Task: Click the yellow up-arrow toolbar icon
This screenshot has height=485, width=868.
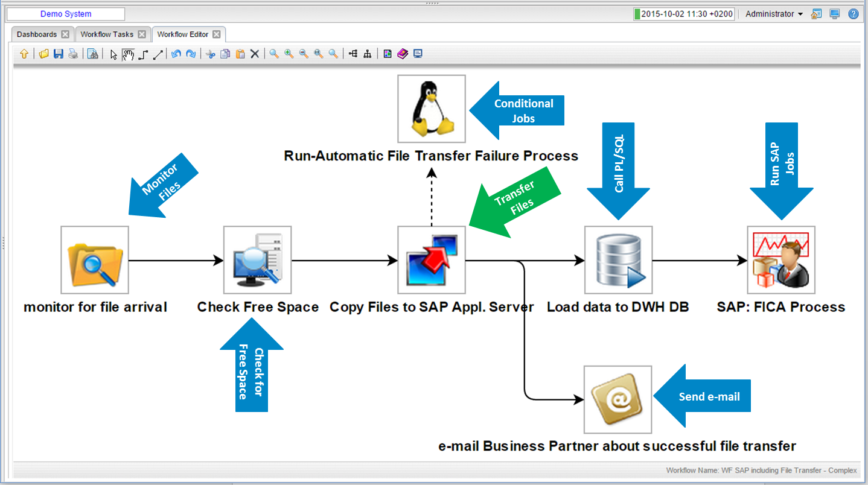Action: coord(24,54)
